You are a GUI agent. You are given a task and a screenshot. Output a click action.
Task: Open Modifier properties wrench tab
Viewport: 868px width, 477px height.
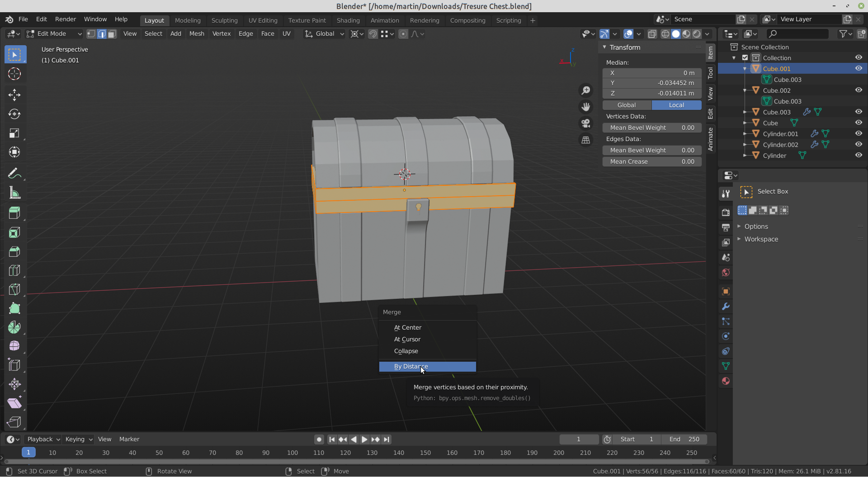tap(726, 307)
